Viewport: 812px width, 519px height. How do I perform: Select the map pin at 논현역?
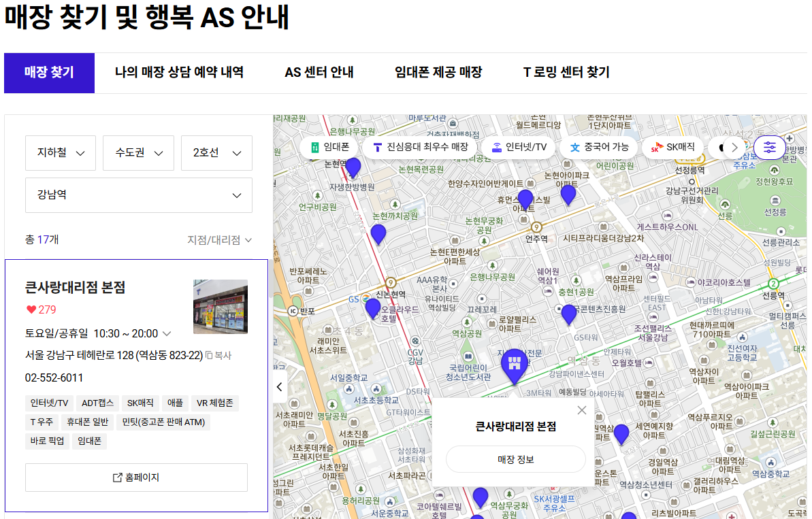pos(353,167)
